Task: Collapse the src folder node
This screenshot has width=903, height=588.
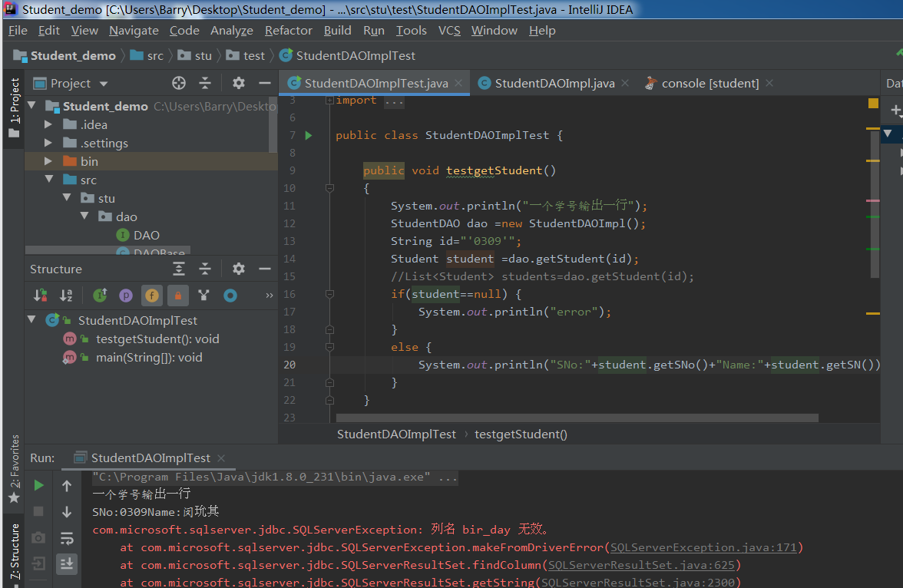Action: (x=48, y=180)
